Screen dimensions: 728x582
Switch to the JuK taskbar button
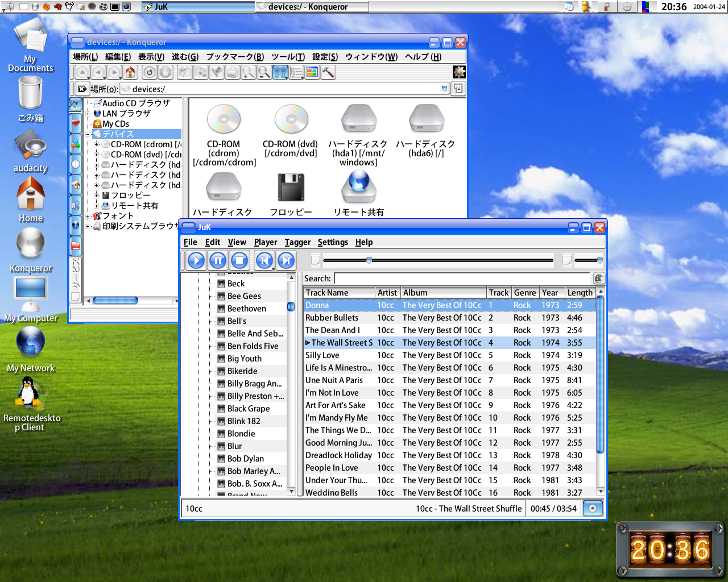(198, 7)
